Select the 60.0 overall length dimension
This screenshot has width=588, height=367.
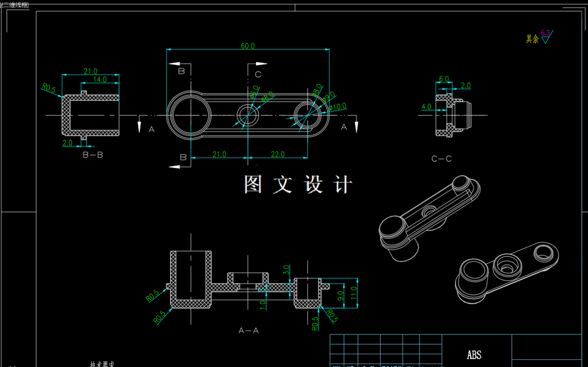[247, 46]
